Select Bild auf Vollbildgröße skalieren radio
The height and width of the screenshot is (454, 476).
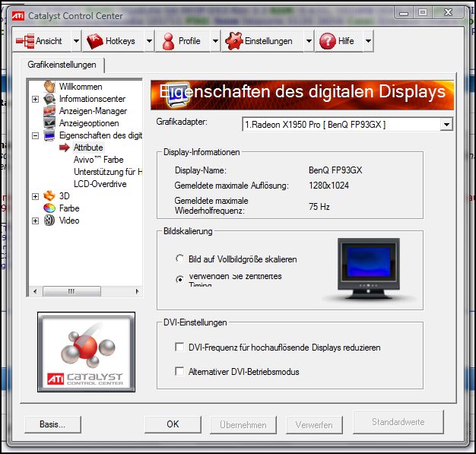pyautogui.click(x=179, y=259)
